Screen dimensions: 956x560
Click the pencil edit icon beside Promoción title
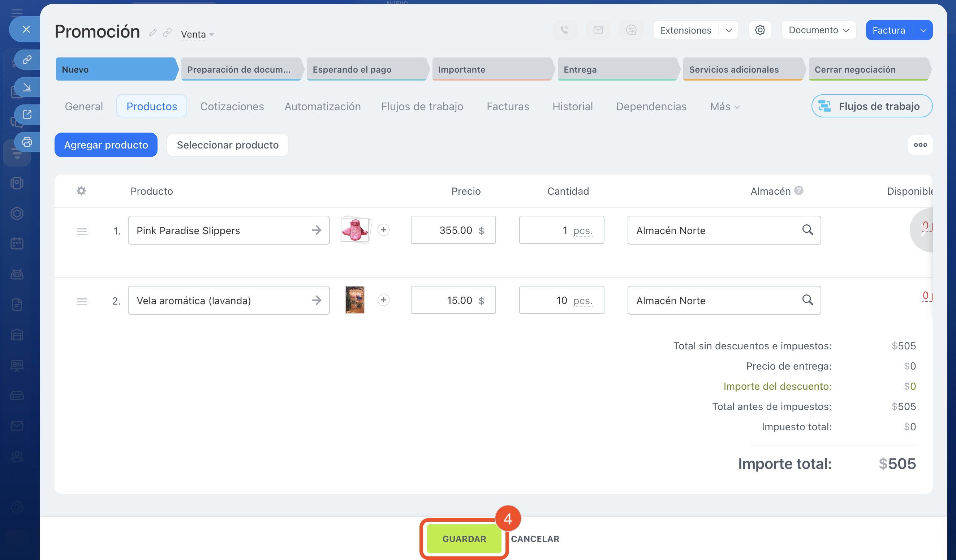(153, 33)
